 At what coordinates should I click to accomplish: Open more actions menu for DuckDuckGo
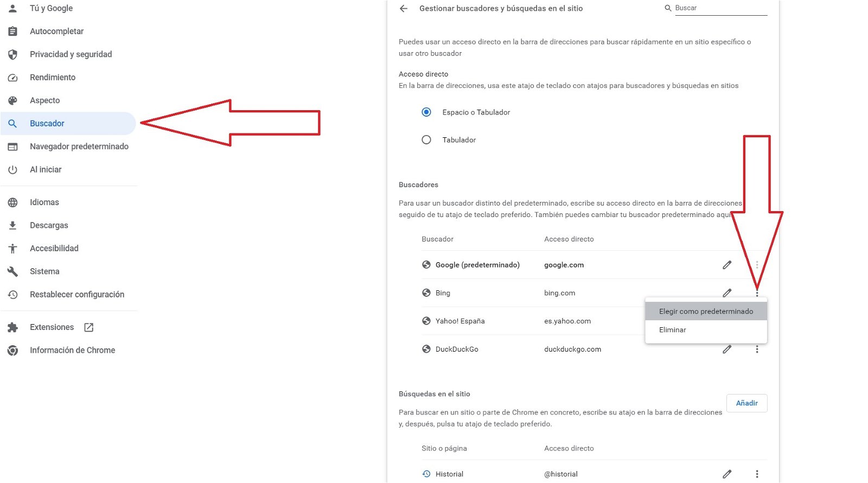(757, 349)
